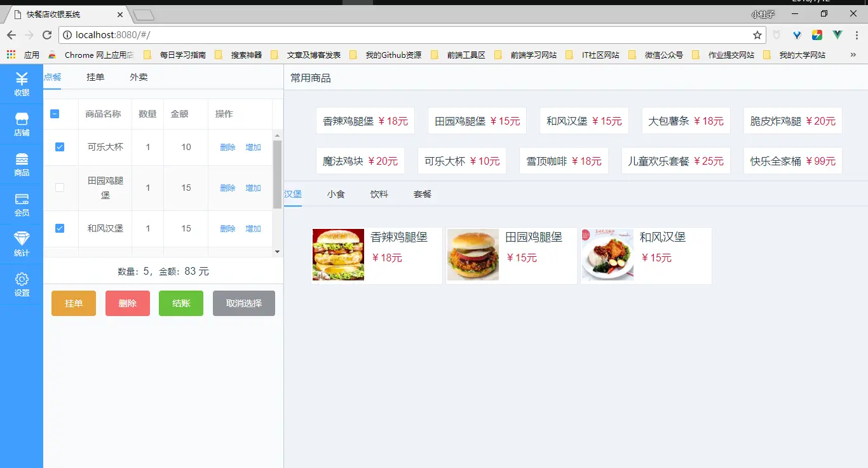Image resolution: width=868 pixels, height=468 pixels.
Task: Click the Vue devtools extension icon
Action: click(837, 35)
